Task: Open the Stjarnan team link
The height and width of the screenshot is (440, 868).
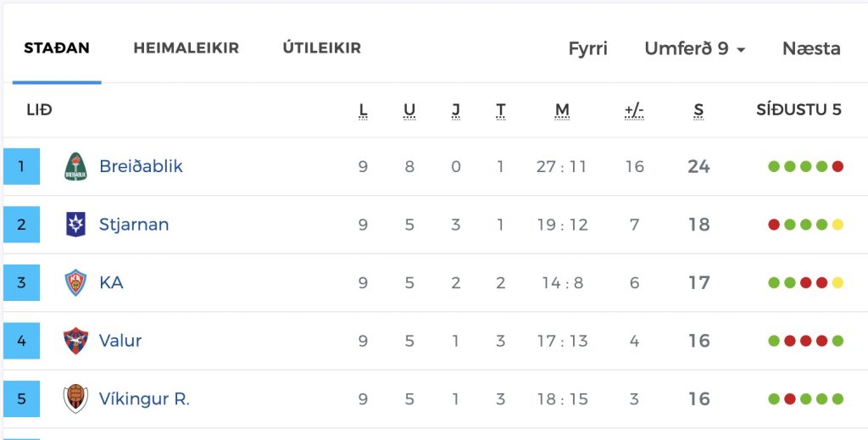Action: coord(134,224)
